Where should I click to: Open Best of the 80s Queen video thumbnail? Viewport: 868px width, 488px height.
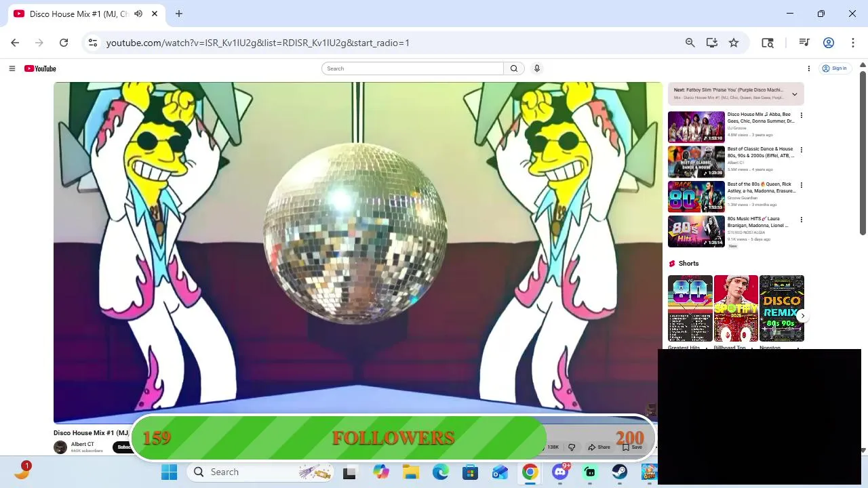point(696,197)
